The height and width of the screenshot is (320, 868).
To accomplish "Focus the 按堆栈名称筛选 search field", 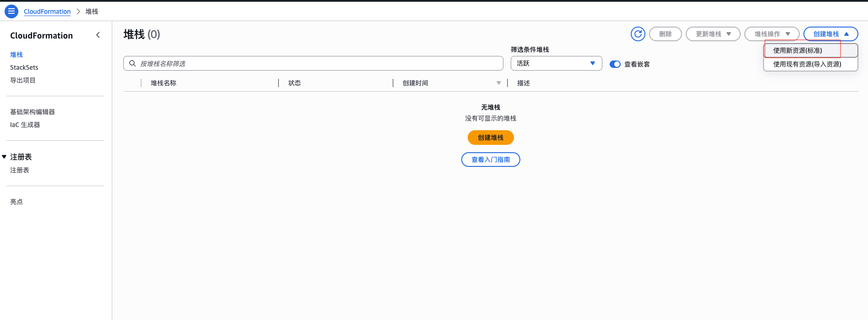I will pos(313,63).
